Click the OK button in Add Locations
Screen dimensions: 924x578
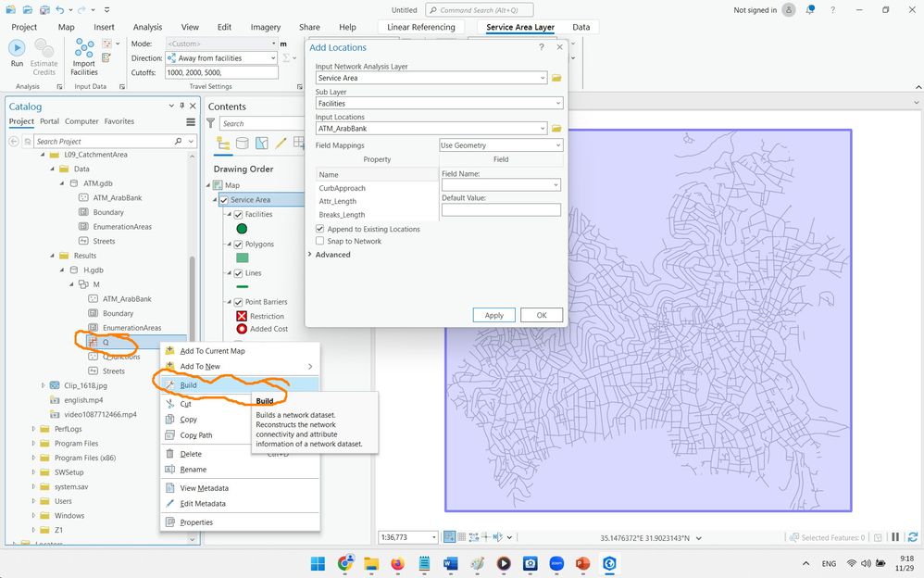(x=541, y=315)
